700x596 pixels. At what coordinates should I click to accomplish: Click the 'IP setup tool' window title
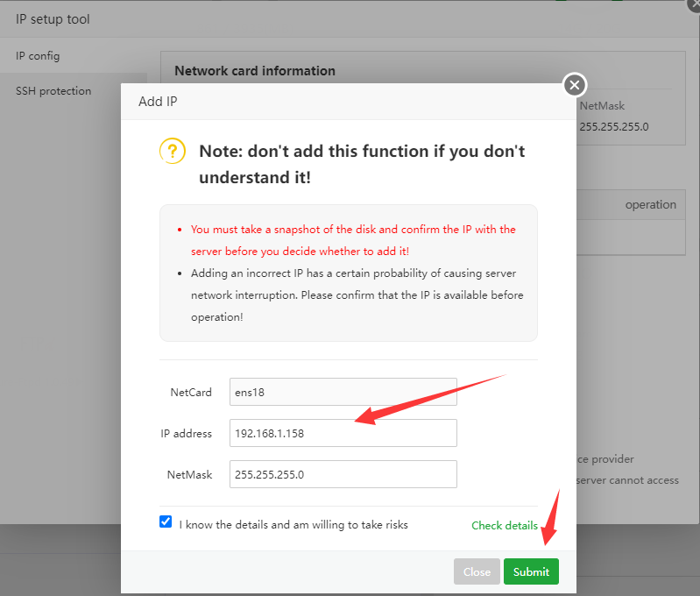coord(53,19)
